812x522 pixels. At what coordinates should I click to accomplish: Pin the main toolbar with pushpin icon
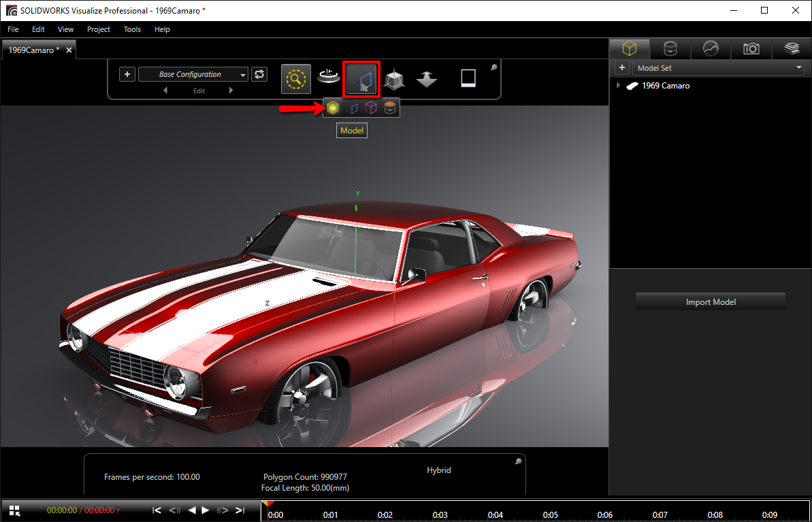pyautogui.click(x=494, y=67)
